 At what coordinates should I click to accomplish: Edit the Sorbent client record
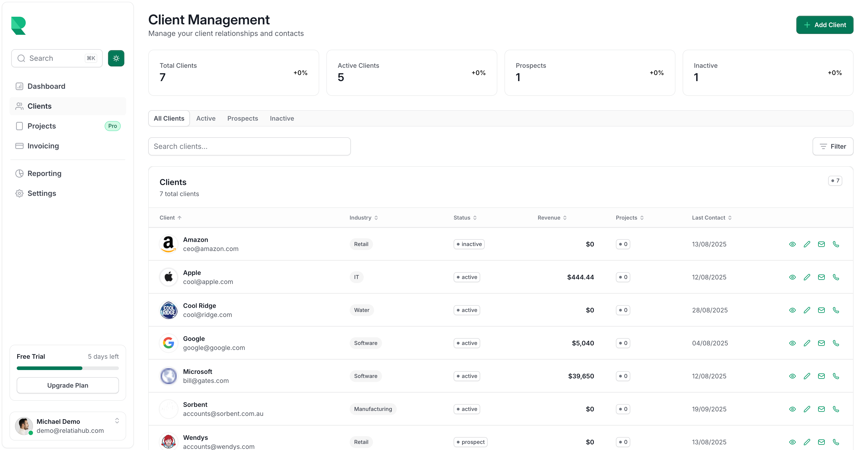(x=807, y=409)
